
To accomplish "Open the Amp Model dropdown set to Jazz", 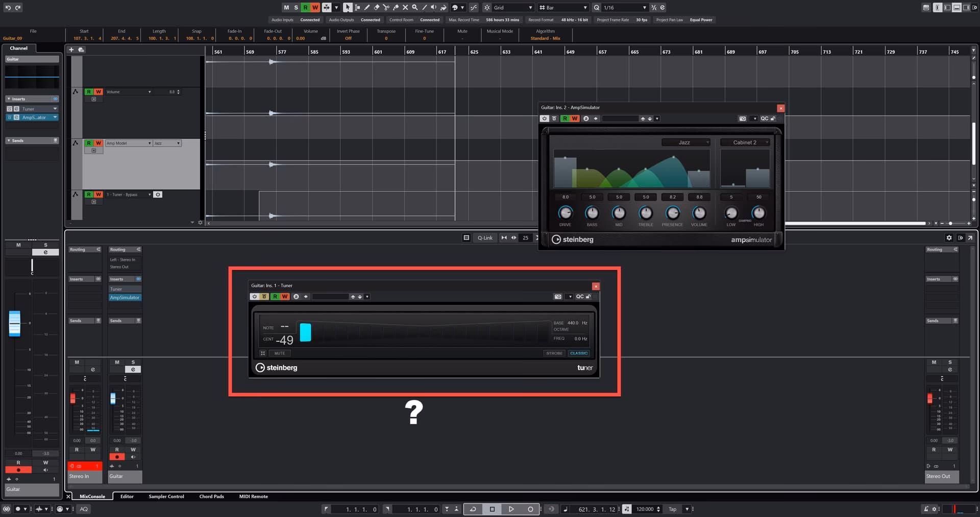I will pos(687,143).
